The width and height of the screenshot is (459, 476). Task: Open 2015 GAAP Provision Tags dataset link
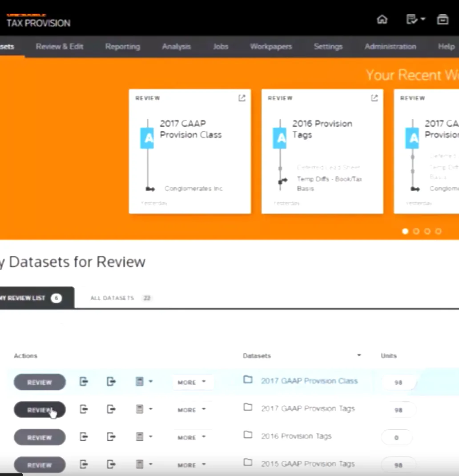(x=308, y=464)
